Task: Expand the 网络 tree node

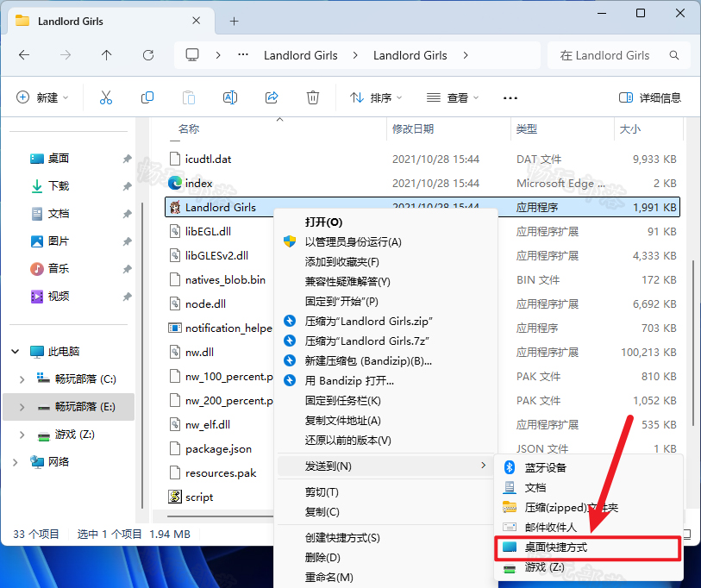Action: click(x=16, y=462)
